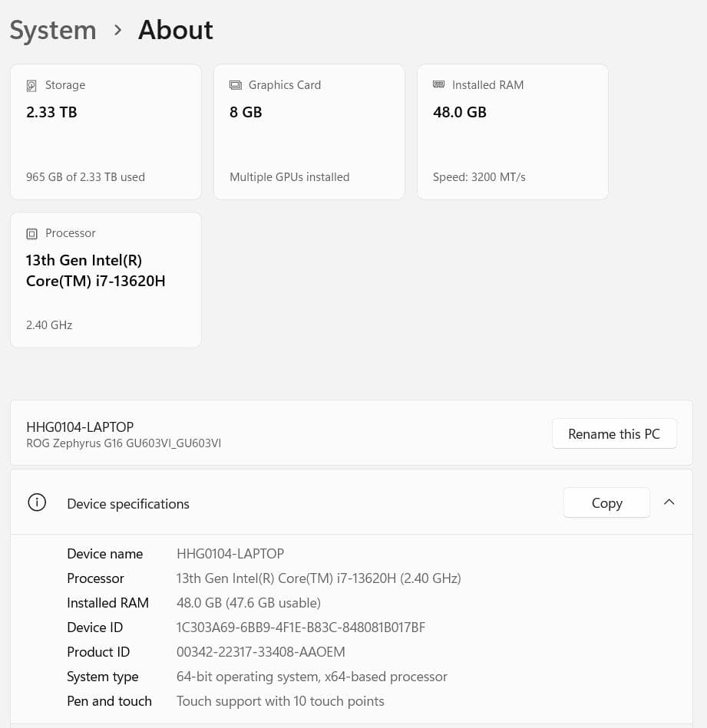The width and height of the screenshot is (707, 728).
Task: Click the Installed RAM memory icon
Action: pyautogui.click(x=438, y=84)
